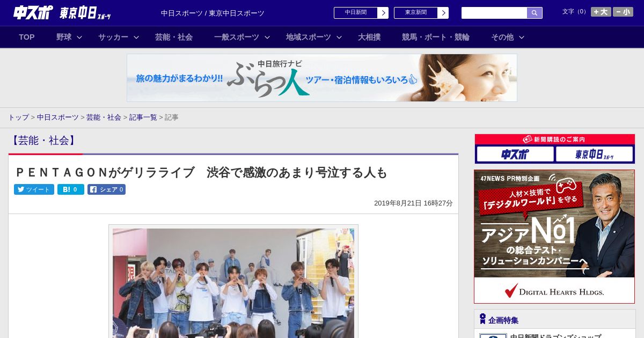Click the Digital Hearts Holdings advertisement
Image resolution: width=644 pixels, height=338 pixels.
pyautogui.click(x=554, y=237)
